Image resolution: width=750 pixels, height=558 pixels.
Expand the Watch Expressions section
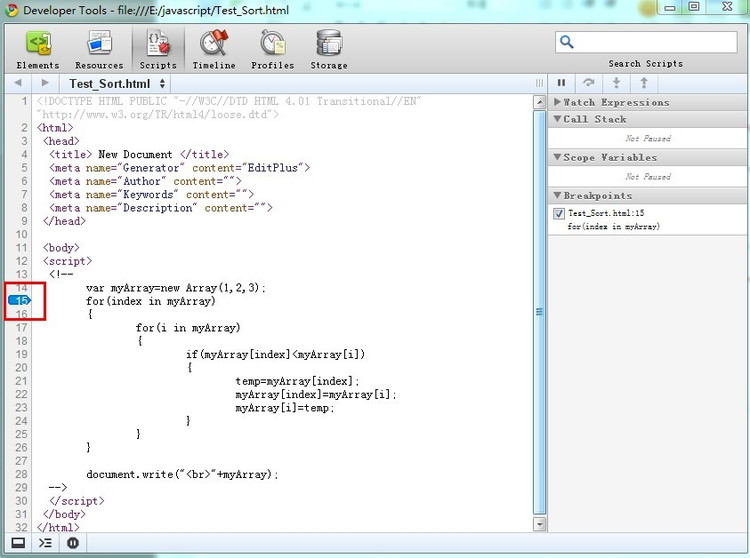557,102
